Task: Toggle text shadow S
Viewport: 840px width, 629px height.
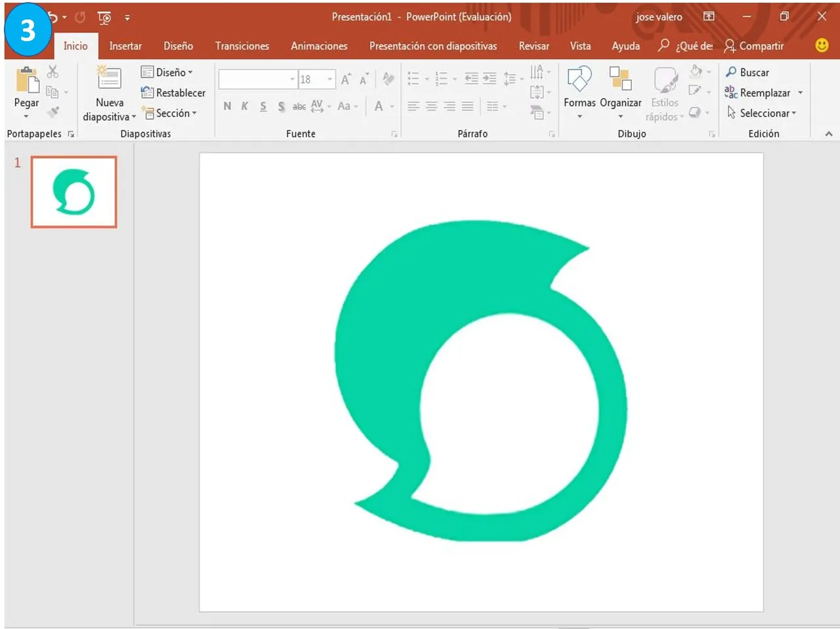Action: 281,106
